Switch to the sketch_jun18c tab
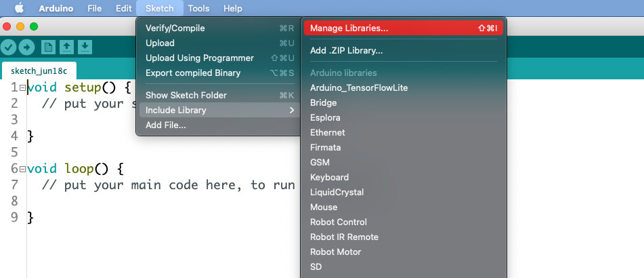 coord(39,71)
